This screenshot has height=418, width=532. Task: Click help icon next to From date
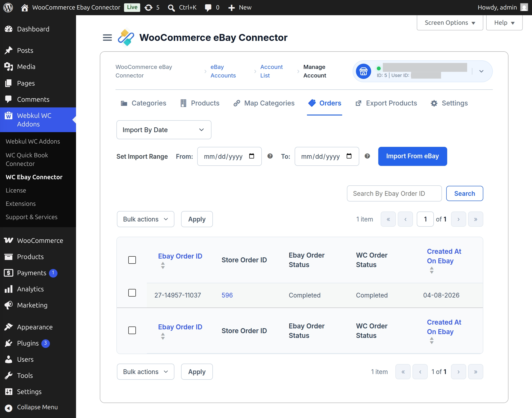pos(270,156)
